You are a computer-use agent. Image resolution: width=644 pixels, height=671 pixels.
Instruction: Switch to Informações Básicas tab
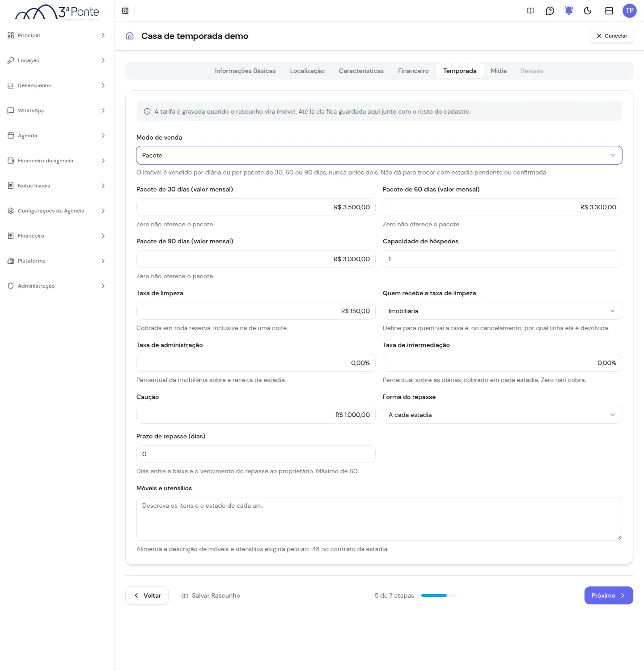pos(245,71)
